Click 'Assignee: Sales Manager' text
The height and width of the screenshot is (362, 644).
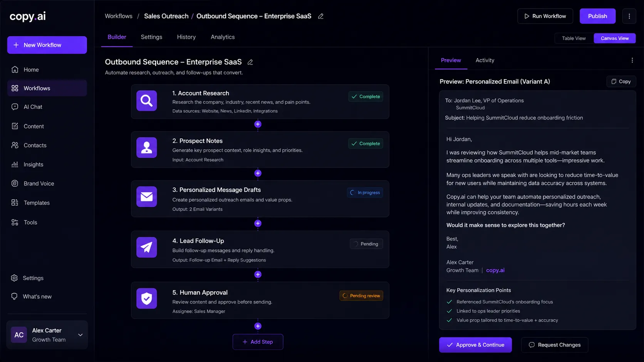tap(199, 311)
